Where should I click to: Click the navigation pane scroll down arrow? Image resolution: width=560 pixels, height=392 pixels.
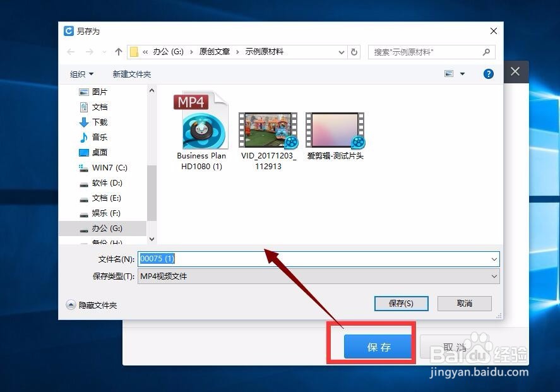pyautogui.click(x=152, y=239)
